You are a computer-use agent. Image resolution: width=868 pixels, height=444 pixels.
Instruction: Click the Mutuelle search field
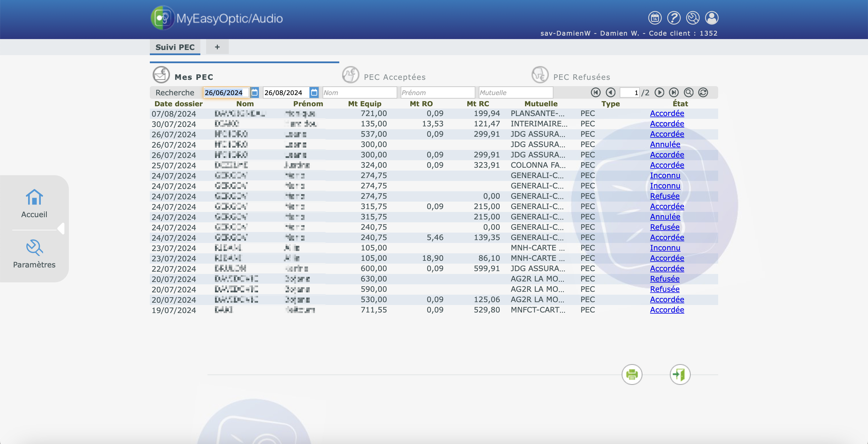[x=516, y=93]
